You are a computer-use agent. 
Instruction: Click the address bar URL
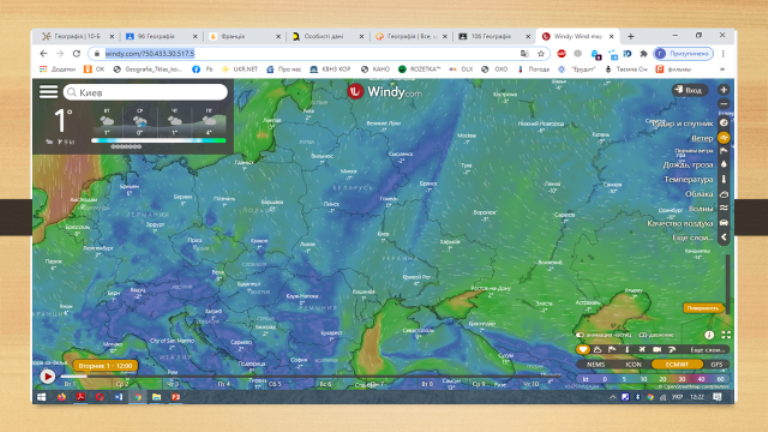click(150, 53)
